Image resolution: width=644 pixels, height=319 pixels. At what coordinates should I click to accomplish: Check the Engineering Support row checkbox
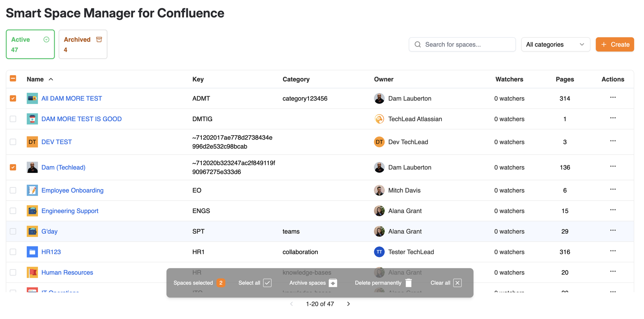click(x=13, y=211)
